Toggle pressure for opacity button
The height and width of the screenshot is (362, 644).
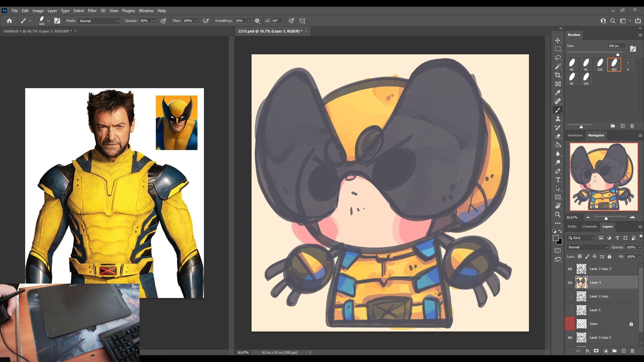163,21
